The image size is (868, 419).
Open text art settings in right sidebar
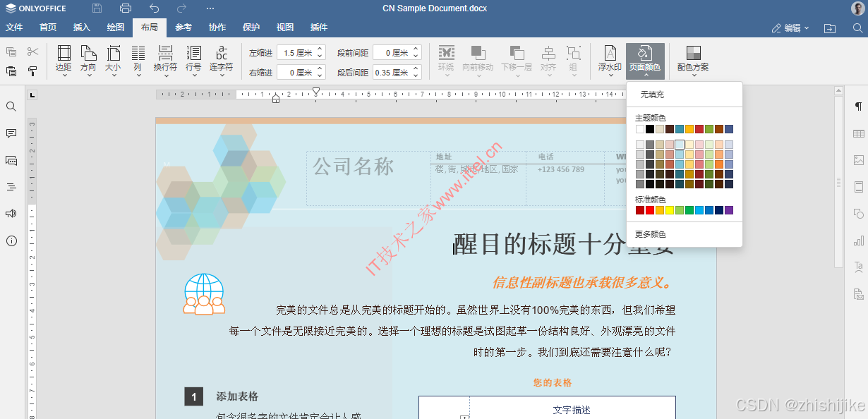(858, 267)
